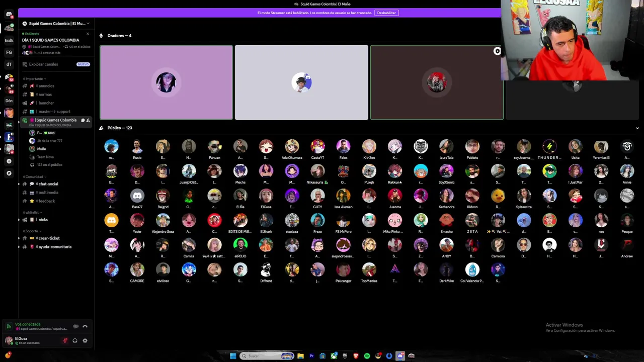This screenshot has width=644, height=362.
Task: Open audience member Smasho avatar
Action: coord(446,220)
